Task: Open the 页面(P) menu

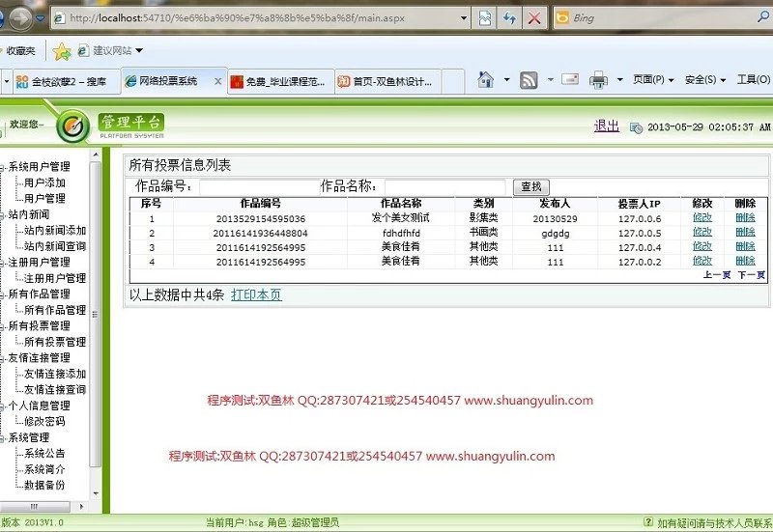Action: (x=653, y=79)
